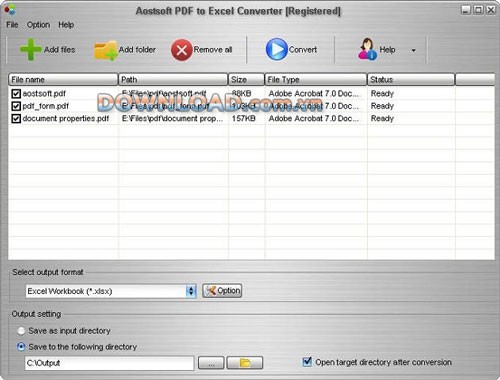The height and width of the screenshot is (380, 500).
Task: Minimize the converter window
Action: click(x=466, y=10)
